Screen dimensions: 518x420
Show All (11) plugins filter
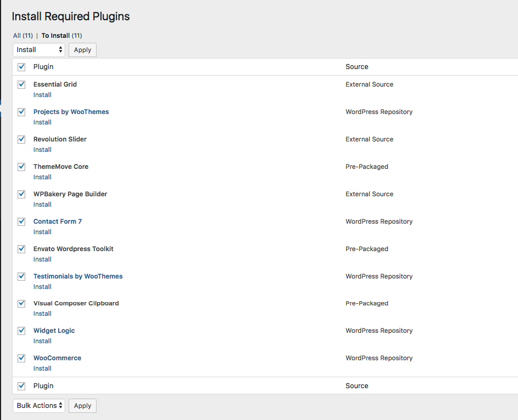point(23,36)
